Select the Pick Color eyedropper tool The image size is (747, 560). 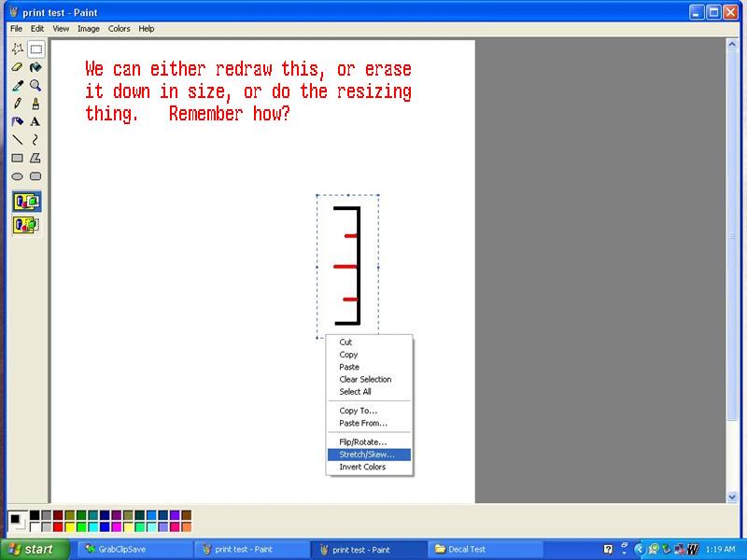click(x=18, y=85)
